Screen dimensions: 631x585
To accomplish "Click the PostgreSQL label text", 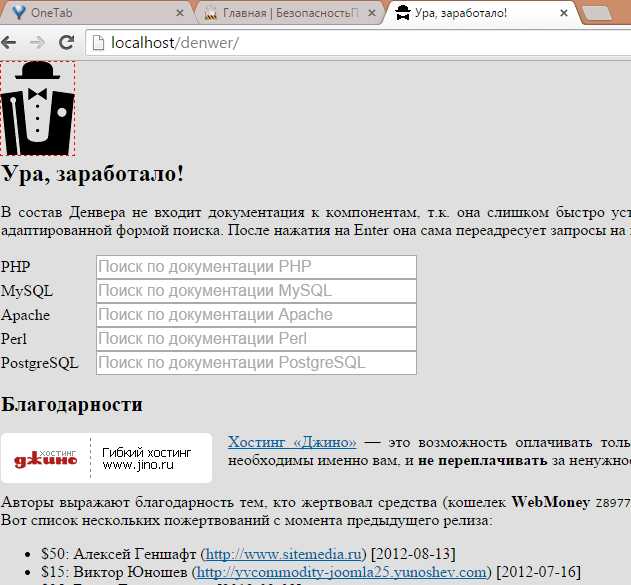I will click(x=39, y=363).
